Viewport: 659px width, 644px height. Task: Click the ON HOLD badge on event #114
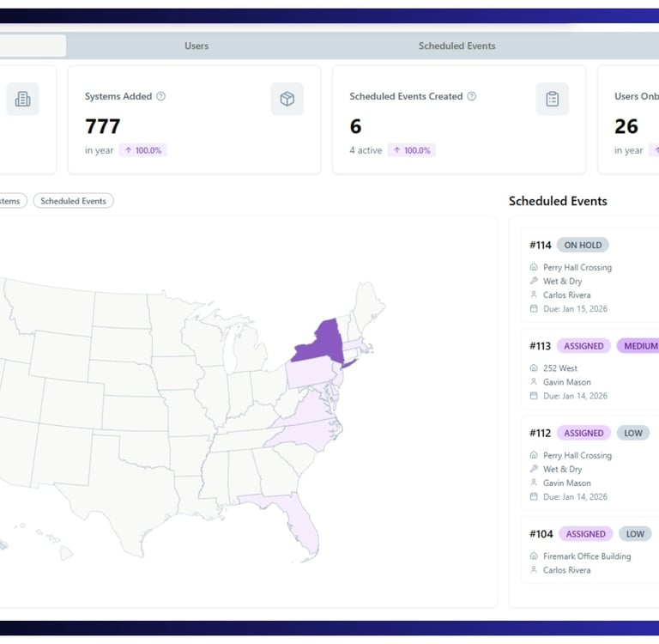point(583,245)
